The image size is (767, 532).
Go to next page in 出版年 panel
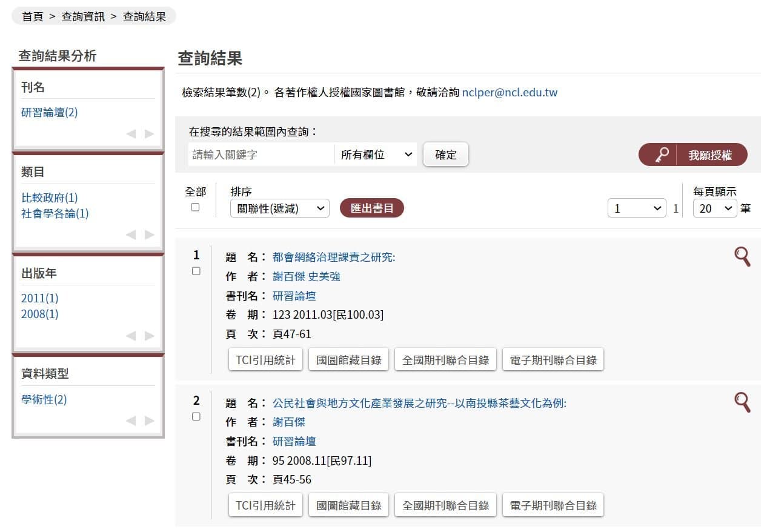149,336
